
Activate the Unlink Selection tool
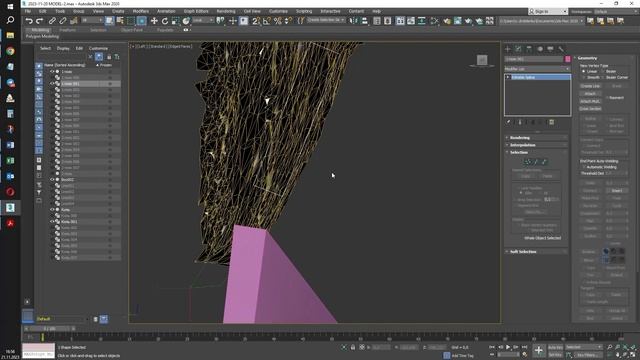coord(63,21)
